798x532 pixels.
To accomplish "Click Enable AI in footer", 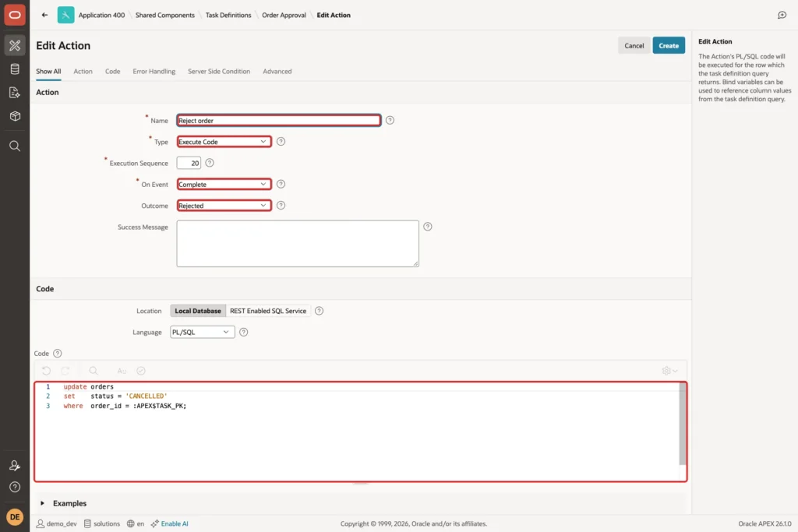I will pyautogui.click(x=169, y=523).
